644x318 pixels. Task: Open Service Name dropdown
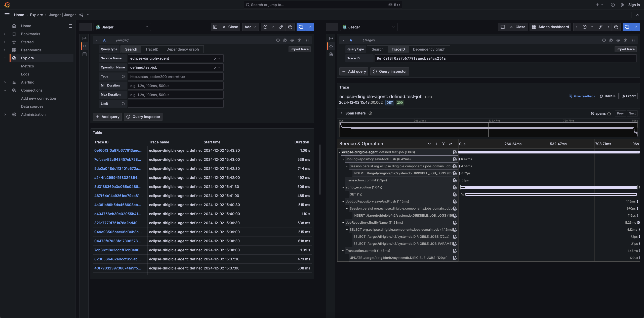point(219,58)
